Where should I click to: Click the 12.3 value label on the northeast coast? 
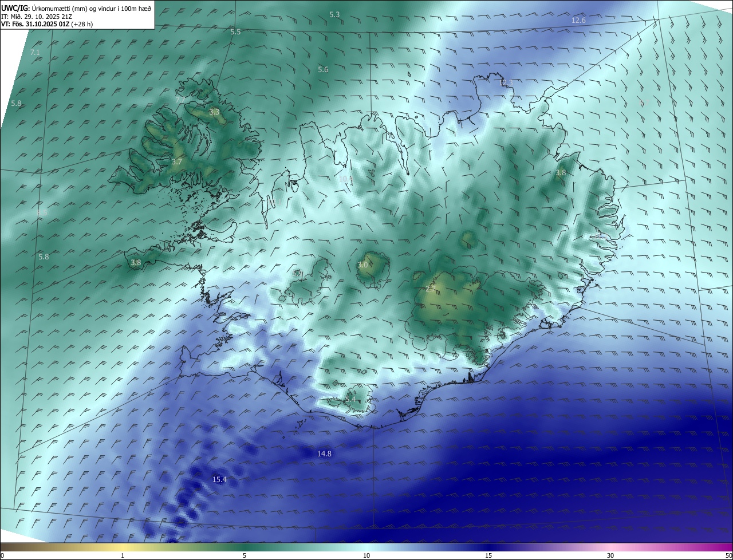(507, 83)
